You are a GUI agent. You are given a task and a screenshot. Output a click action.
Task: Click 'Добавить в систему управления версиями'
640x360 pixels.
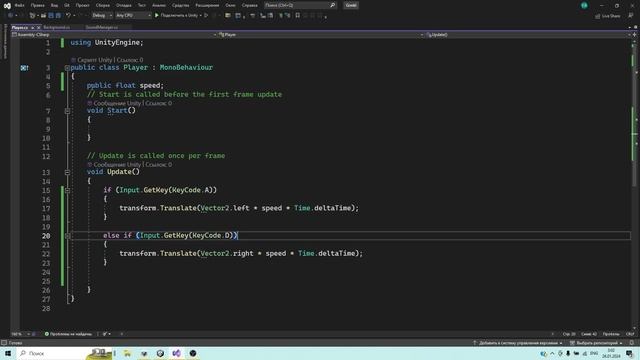pyautogui.click(x=518, y=343)
